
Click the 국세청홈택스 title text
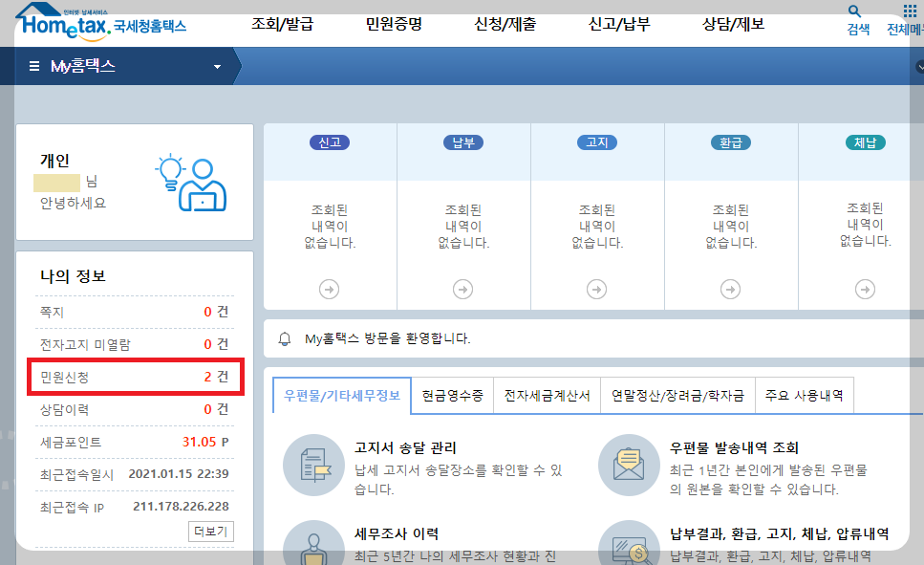[150, 26]
